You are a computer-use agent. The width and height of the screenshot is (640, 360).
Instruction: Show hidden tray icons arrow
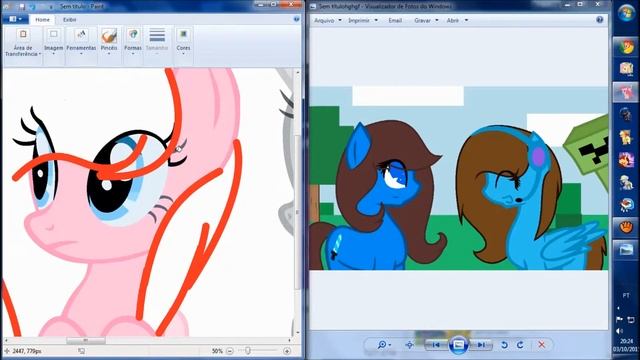(618, 308)
